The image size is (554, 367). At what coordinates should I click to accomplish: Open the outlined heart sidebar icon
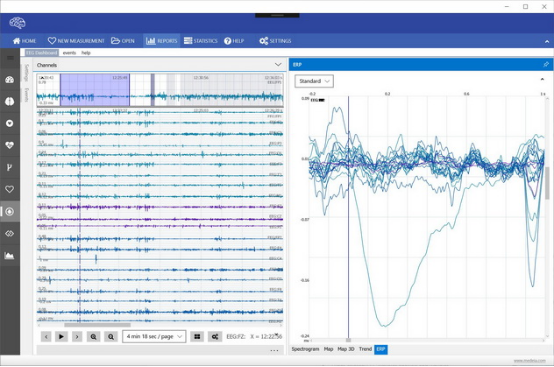pos(10,189)
